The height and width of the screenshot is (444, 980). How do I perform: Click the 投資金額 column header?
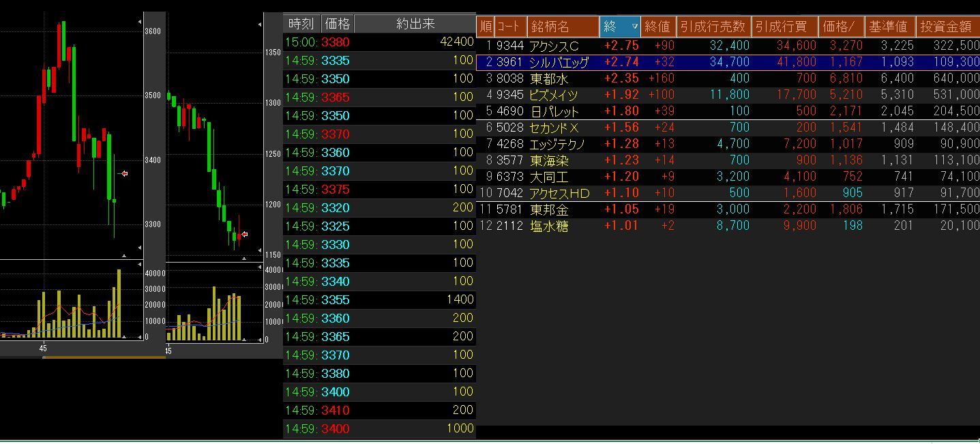947,27
